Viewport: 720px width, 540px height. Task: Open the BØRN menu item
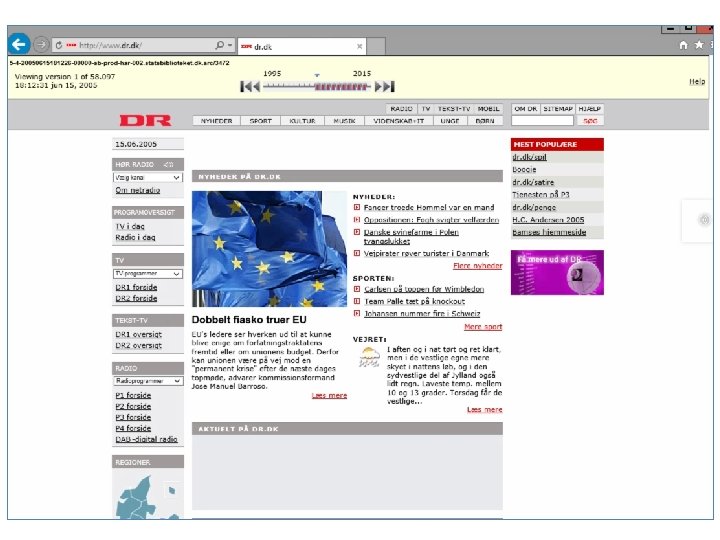coord(484,121)
